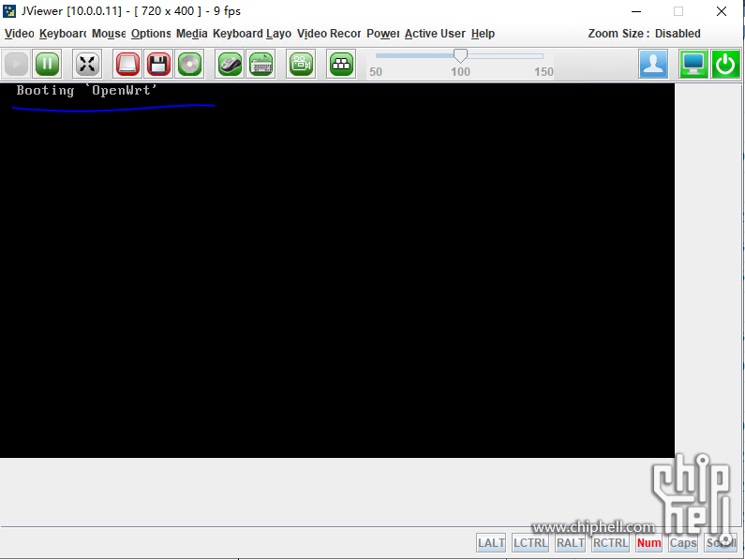Open the hotkeys icon

click(x=341, y=64)
